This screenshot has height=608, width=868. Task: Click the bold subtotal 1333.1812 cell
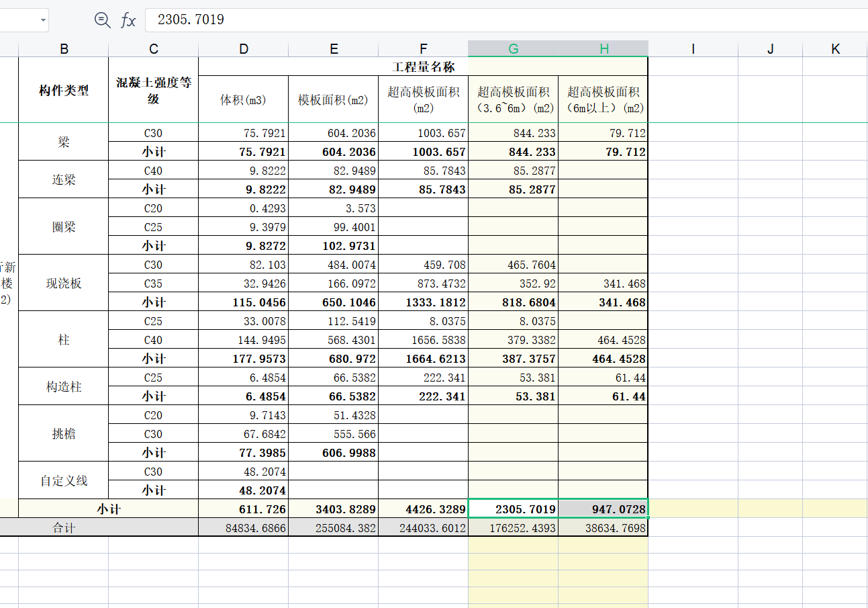(x=424, y=302)
